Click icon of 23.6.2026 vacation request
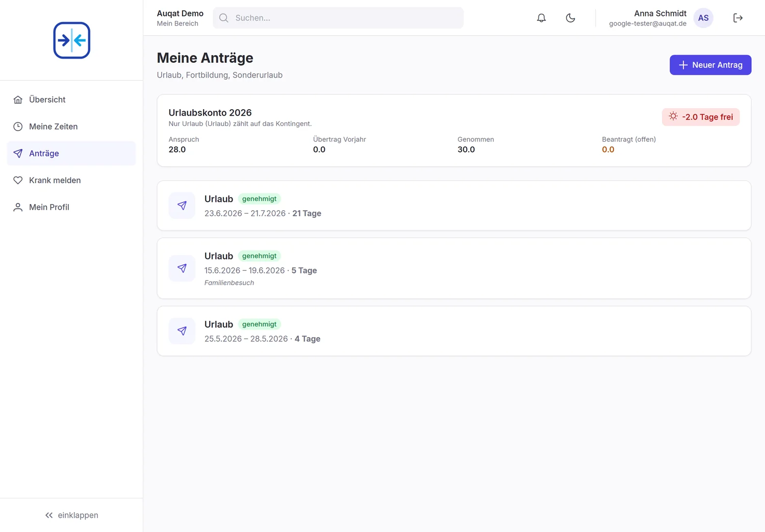Screen dimensions: 765x532 tap(182, 206)
